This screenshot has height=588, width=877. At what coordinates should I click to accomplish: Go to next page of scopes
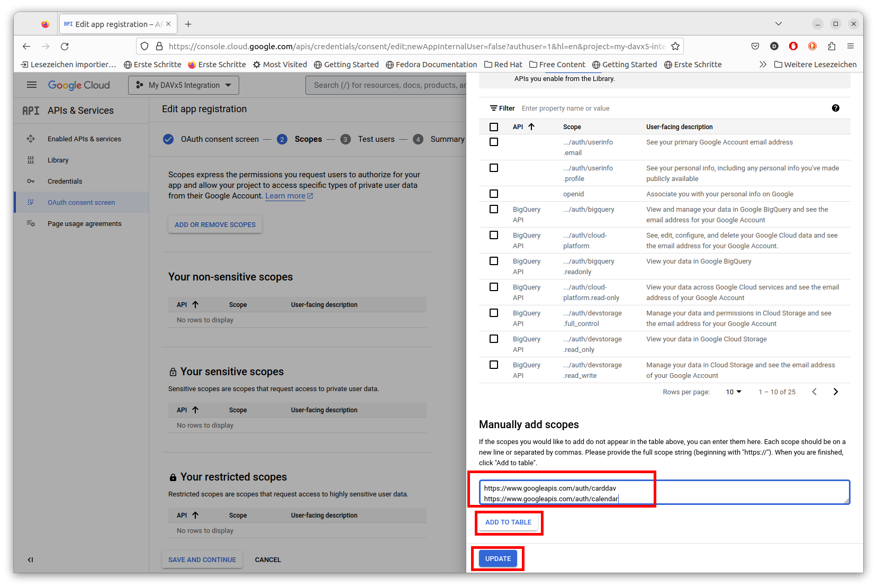tap(836, 392)
